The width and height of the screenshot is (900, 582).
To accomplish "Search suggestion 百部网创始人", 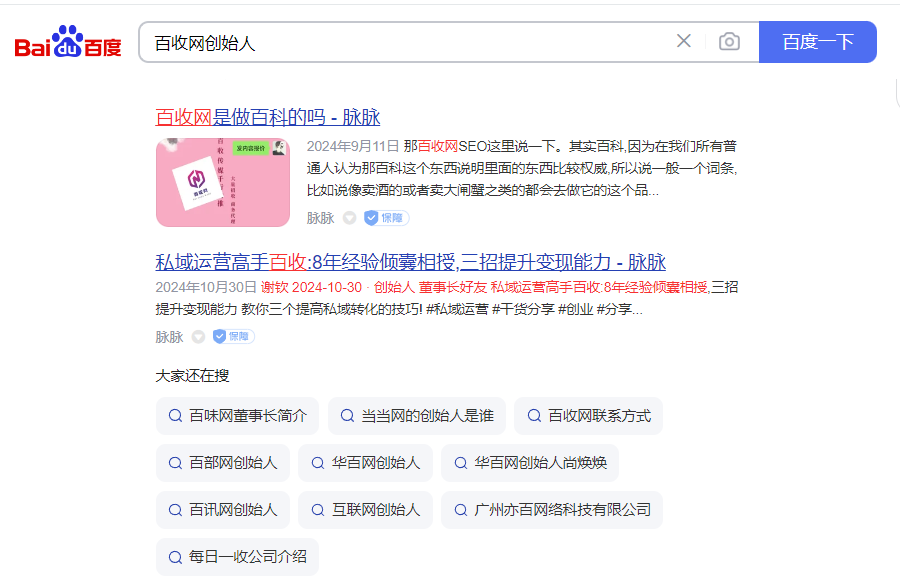I will 223,463.
